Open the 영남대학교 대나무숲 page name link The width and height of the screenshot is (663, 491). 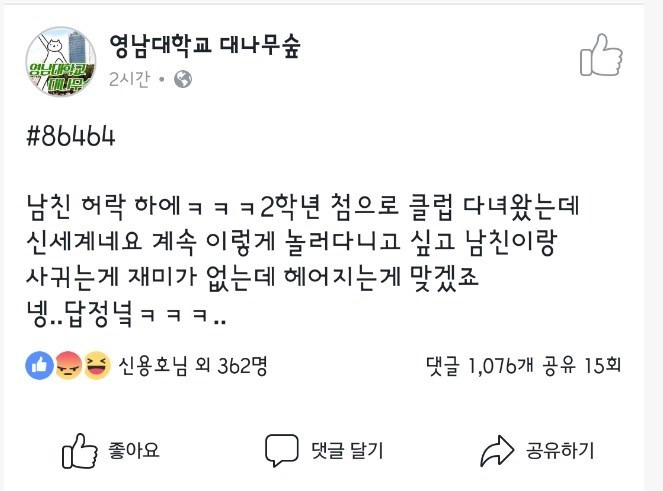(x=205, y=46)
